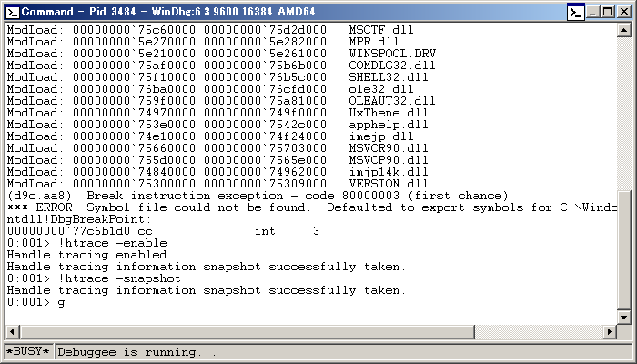
Task: Click the vertical scrollbar thumb
Action: (x=623, y=248)
